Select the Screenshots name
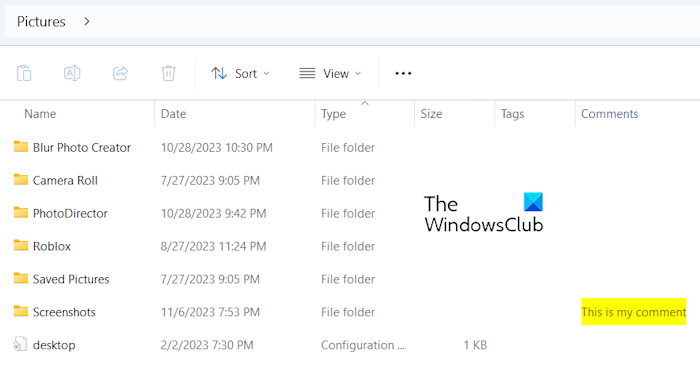This screenshot has height=375, width=700. tap(64, 312)
